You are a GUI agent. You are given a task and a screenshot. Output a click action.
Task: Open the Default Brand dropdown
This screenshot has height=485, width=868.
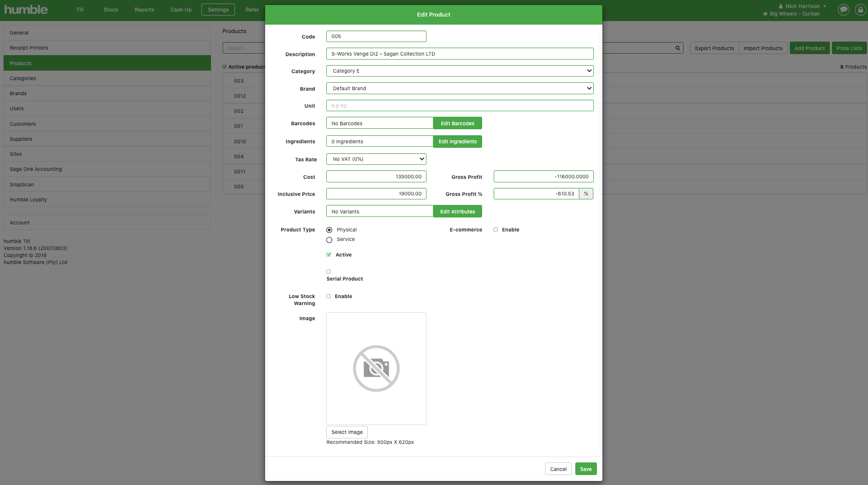tap(460, 88)
